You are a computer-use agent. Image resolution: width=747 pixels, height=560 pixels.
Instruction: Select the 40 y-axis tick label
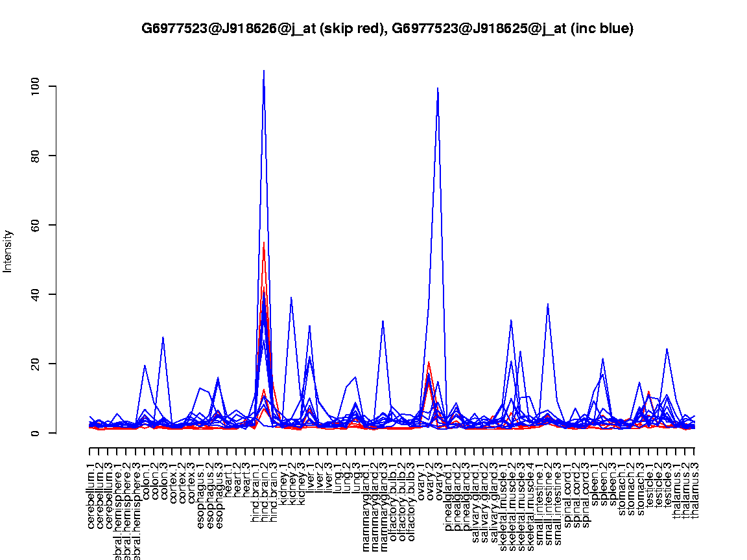34,294
